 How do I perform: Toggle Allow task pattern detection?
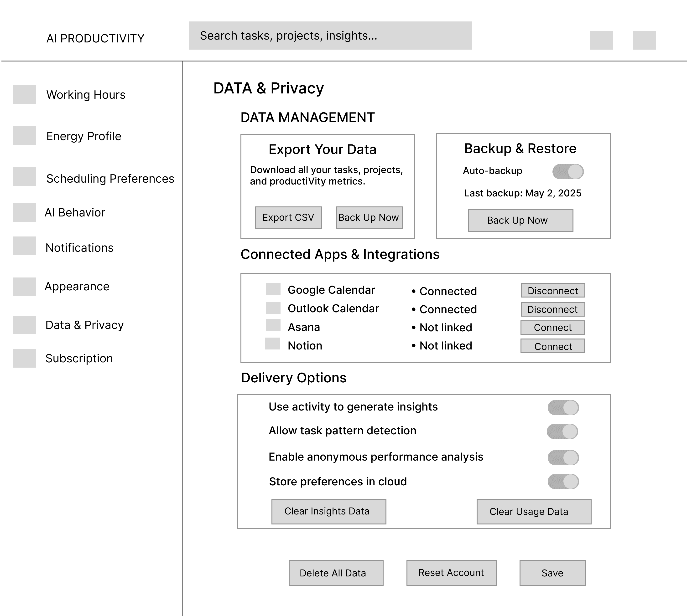(x=562, y=431)
